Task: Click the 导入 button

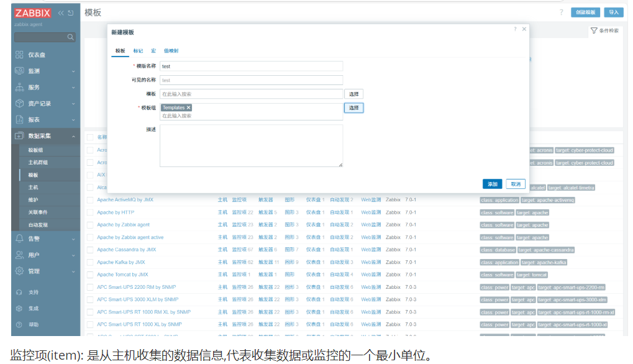Action: tap(614, 12)
